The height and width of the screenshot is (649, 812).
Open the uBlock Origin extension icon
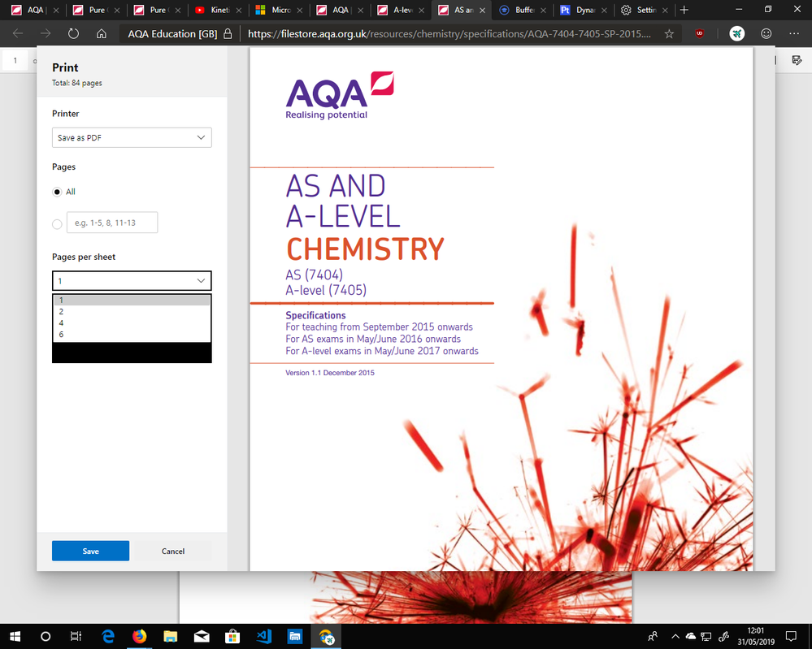700,33
